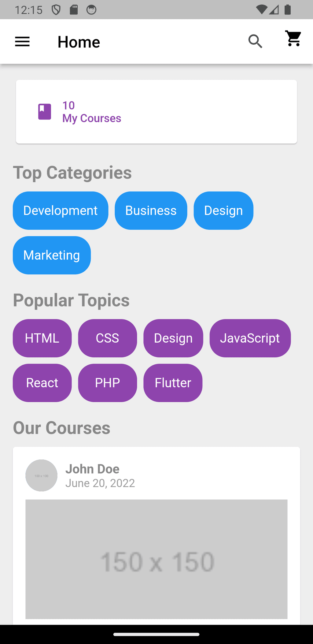
Task: Open the hamburger navigation menu
Action: [x=22, y=42]
